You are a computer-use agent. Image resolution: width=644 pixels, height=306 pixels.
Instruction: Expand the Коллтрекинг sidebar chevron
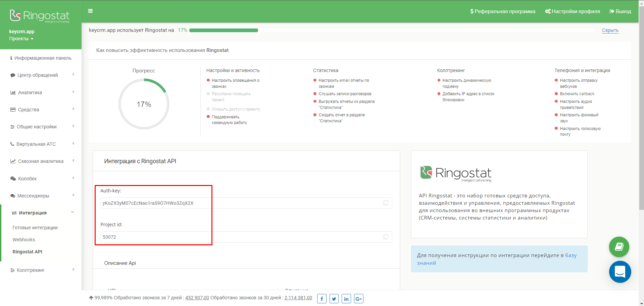pyautogui.click(x=73, y=269)
